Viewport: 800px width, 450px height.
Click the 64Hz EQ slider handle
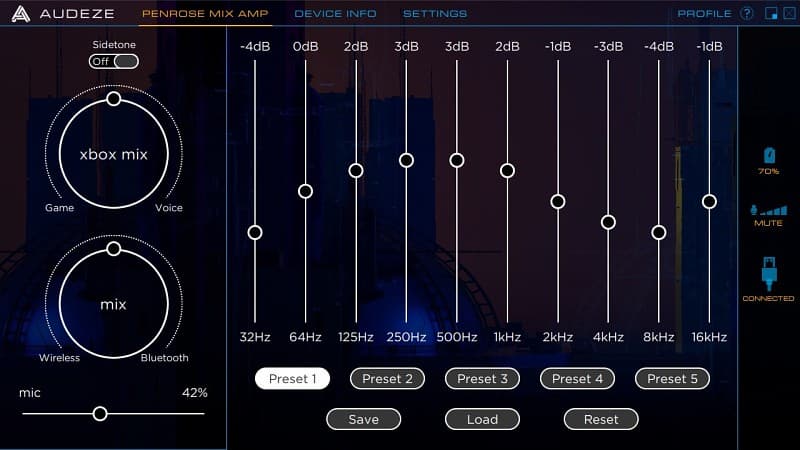point(305,191)
